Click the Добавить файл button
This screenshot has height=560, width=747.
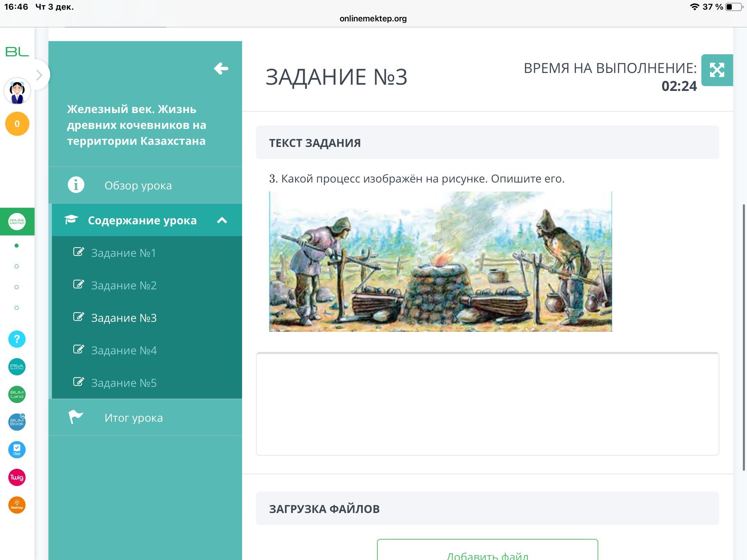click(487, 552)
